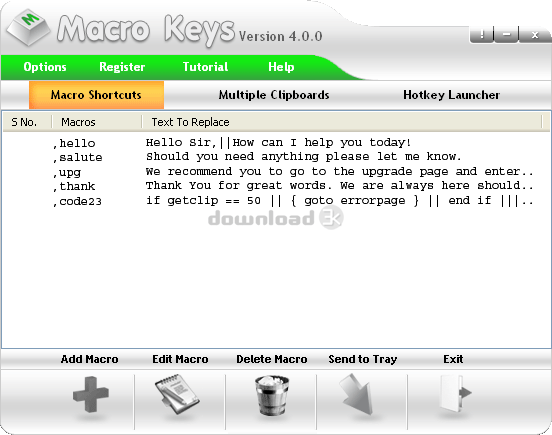Select the ,hello macro row
The image size is (552, 435).
tap(275, 143)
